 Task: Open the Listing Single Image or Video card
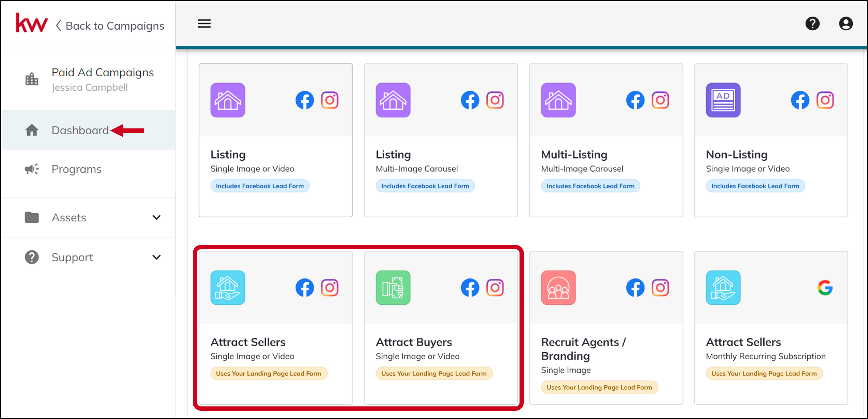(x=275, y=140)
